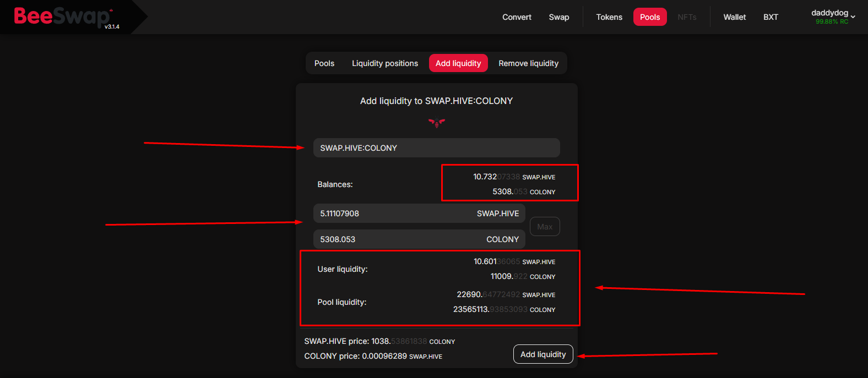Go to the Convert page

(x=517, y=17)
